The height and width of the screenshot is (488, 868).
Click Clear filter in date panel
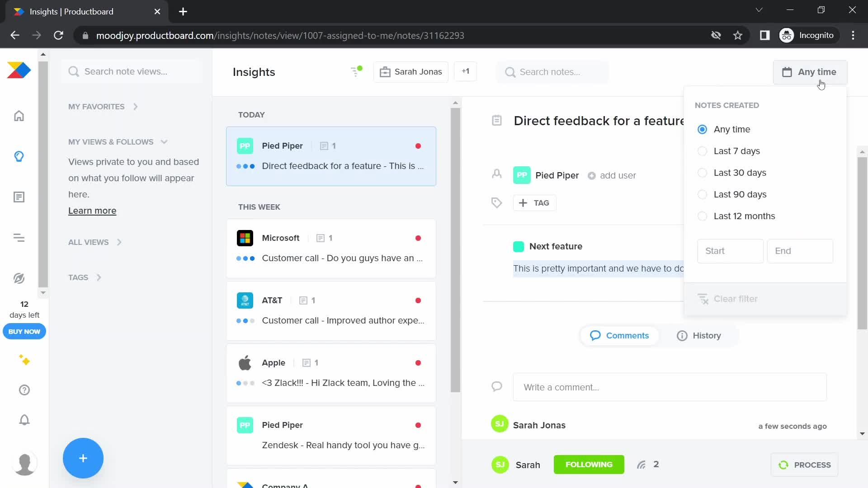[x=728, y=299]
